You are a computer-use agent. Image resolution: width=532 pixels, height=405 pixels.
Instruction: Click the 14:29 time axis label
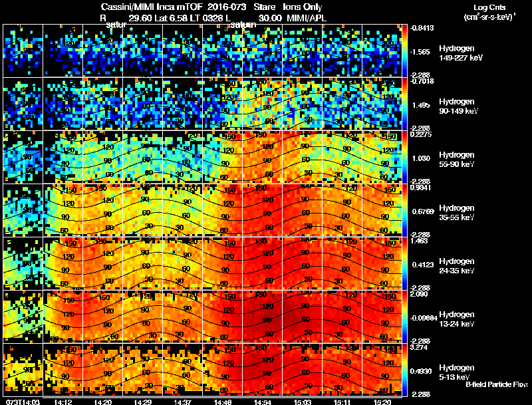click(x=142, y=402)
